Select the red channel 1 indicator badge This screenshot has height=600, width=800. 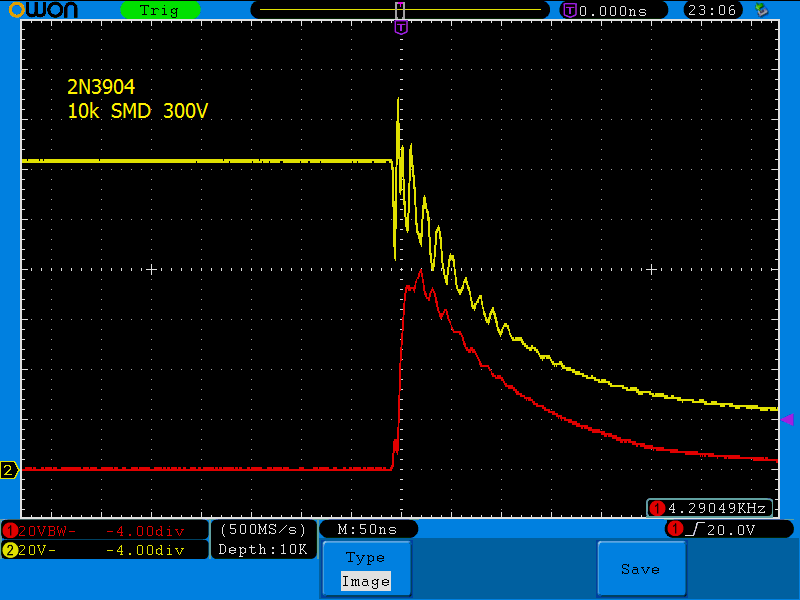click(x=11, y=530)
